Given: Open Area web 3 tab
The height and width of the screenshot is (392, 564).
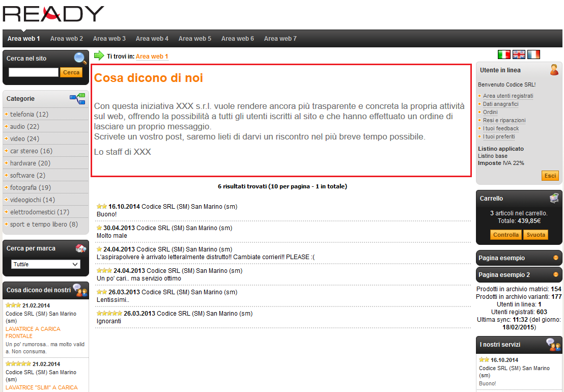Looking at the screenshot, I should 109,39.
